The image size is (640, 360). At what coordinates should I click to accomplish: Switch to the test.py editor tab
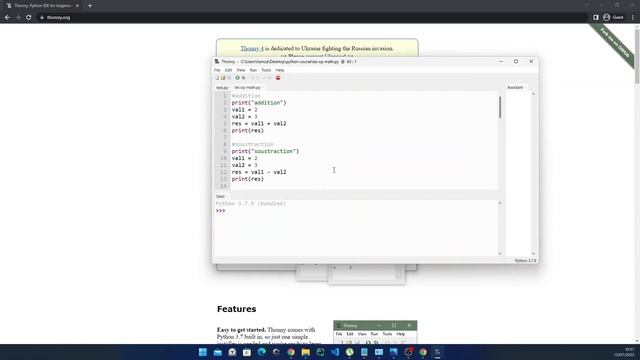222,88
